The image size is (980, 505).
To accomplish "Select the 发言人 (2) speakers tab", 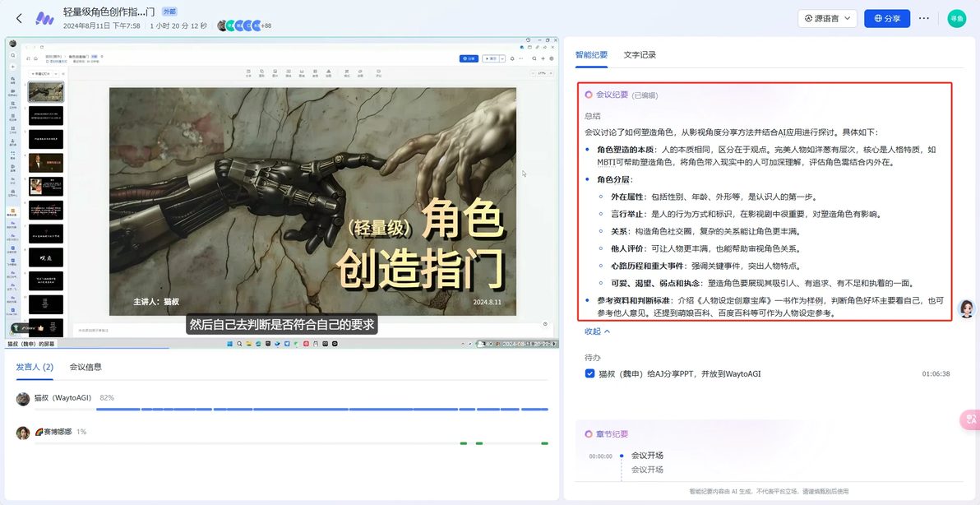I will 35,367.
